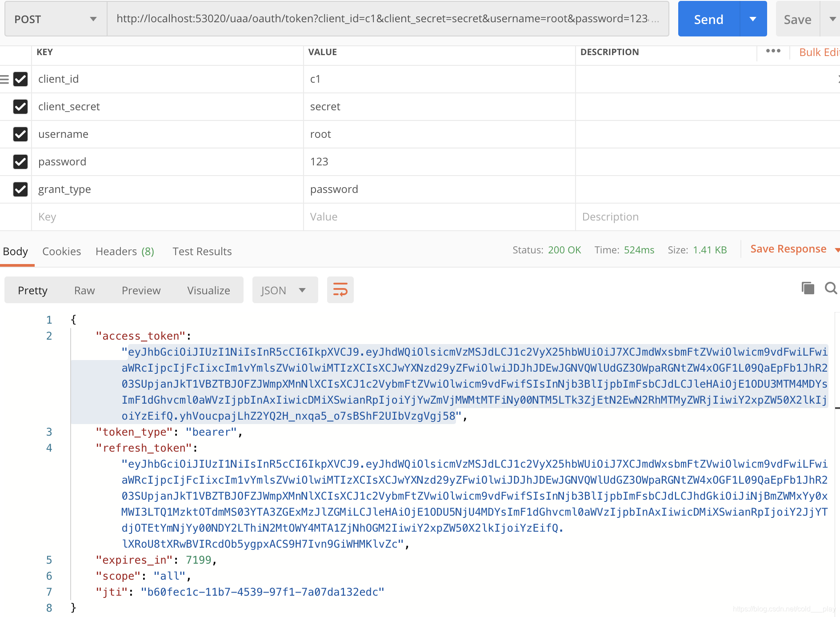840x617 pixels.
Task: Click the empty Key input field
Action: point(168,217)
